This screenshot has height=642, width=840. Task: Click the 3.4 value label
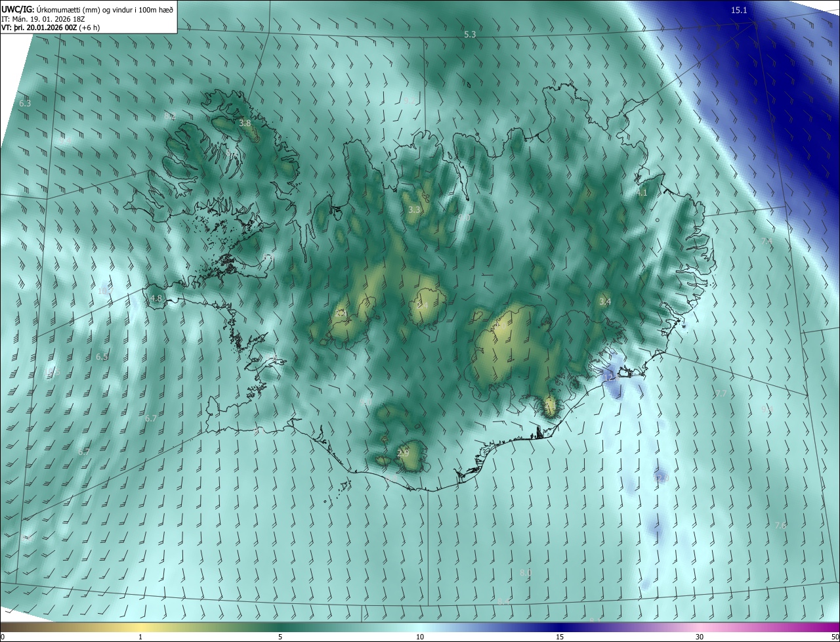pos(605,302)
